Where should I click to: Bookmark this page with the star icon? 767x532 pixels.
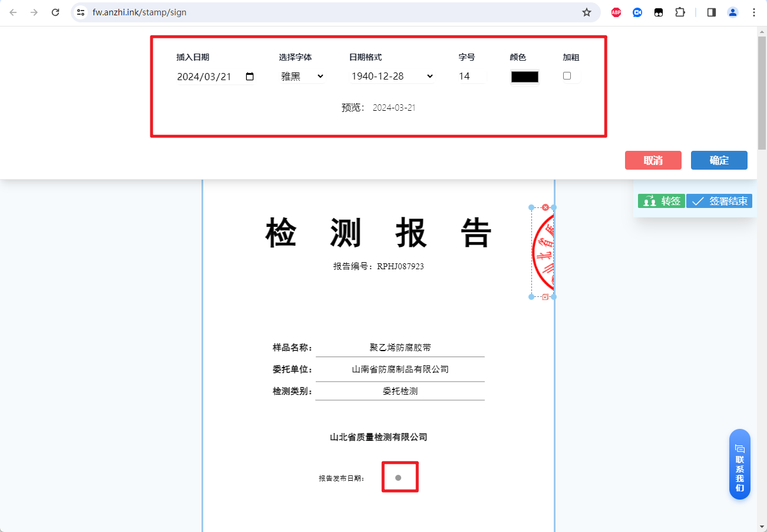586,12
